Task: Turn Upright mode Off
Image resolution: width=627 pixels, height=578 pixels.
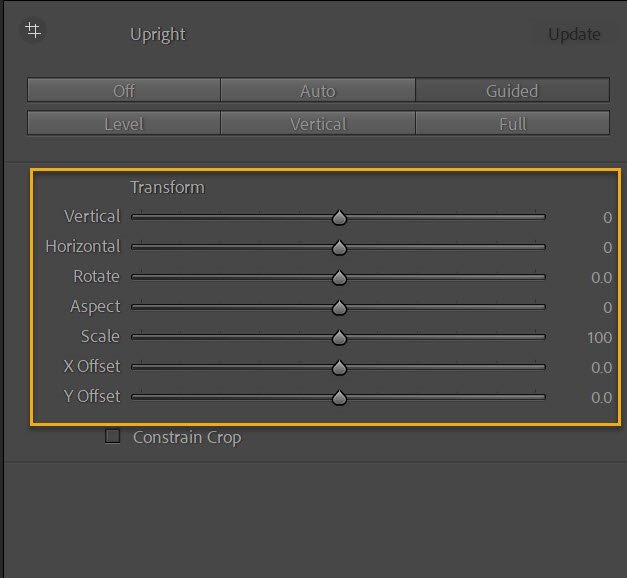Action: pyautogui.click(x=124, y=91)
